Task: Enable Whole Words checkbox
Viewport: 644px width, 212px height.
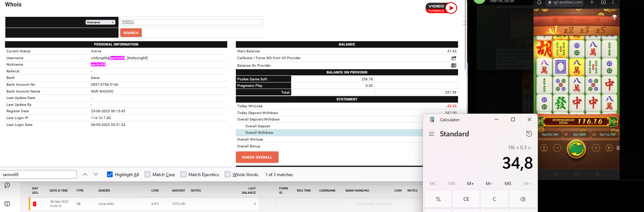Action: coord(228,174)
